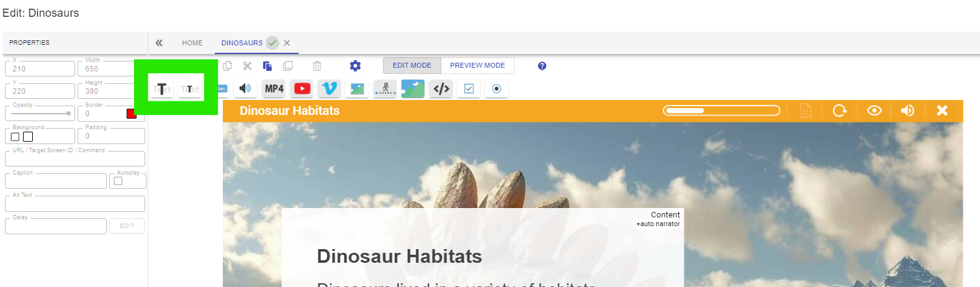Insert an audio speaker element
980x287 pixels.
(245, 89)
